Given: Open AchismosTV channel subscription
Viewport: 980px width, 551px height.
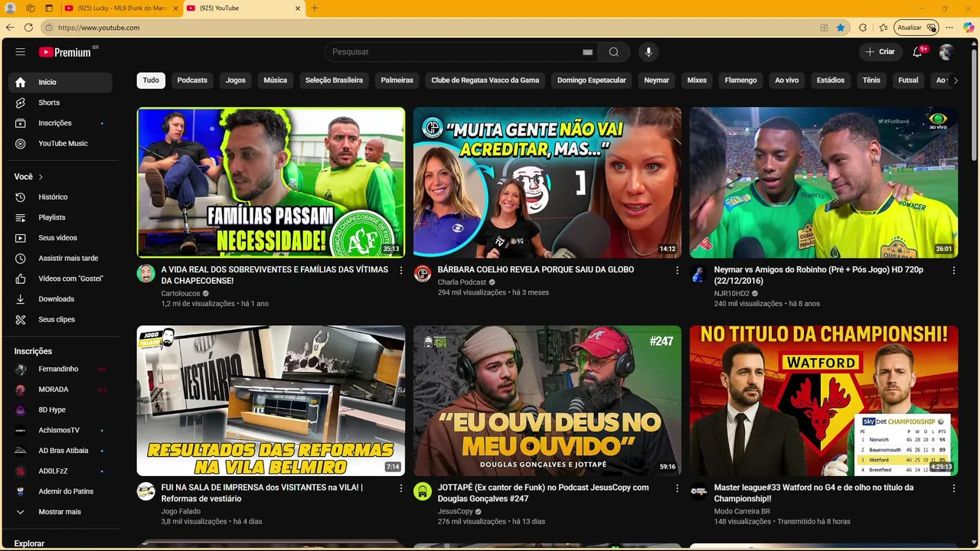Looking at the screenshot, I should point(60,430).
